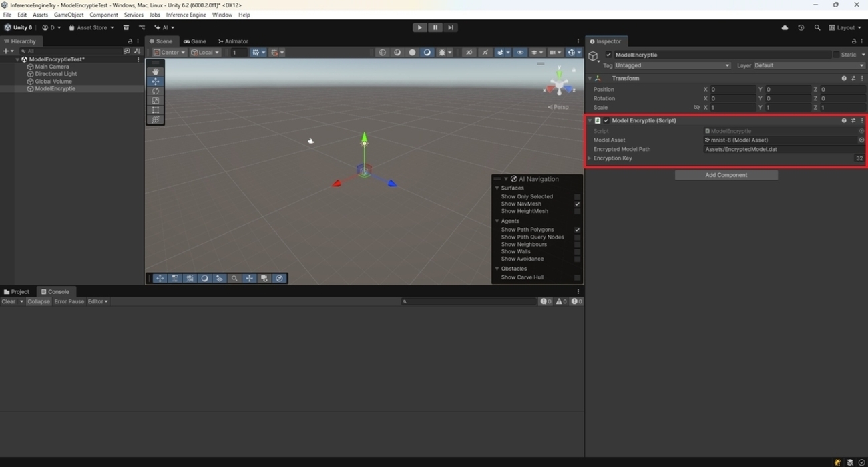Click the Pause button

(x=435, y=27)
